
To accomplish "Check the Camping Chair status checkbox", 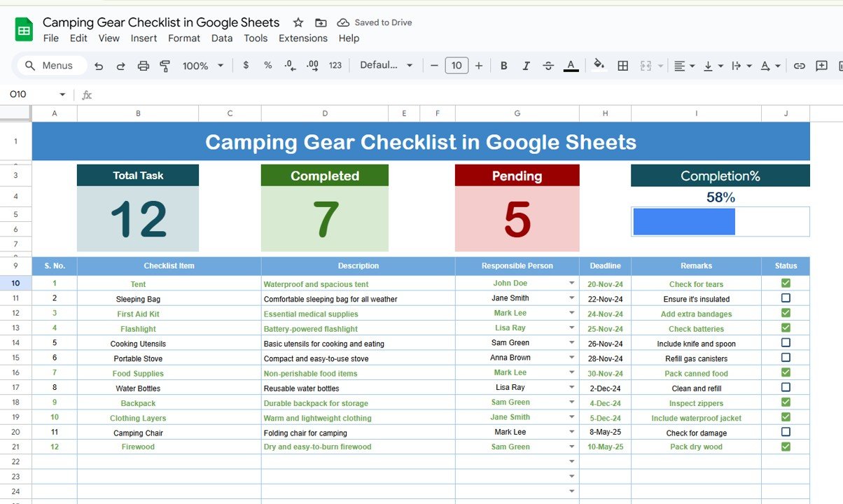I will 786,432.
